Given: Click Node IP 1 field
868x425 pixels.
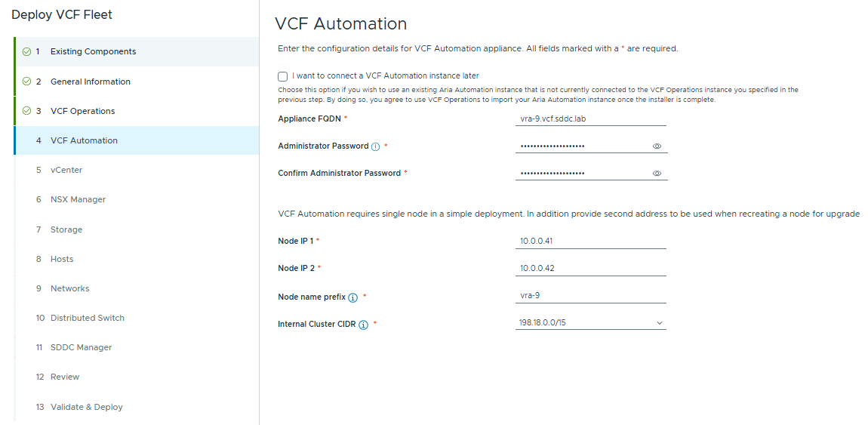Looking at the screenshot, I should coord(591,242).
